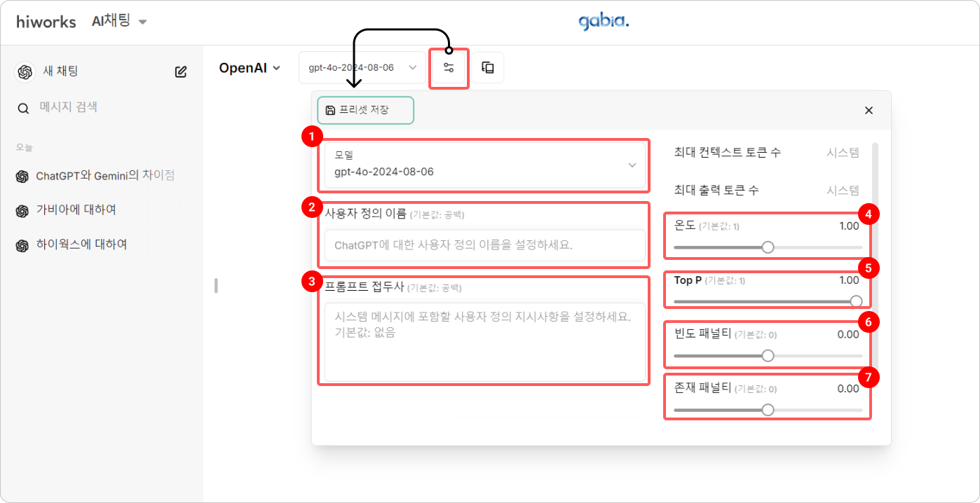Click the 사용자 정의 이름 input field
980x503 pixels.
pyautogui.click(x=484, y=245)
